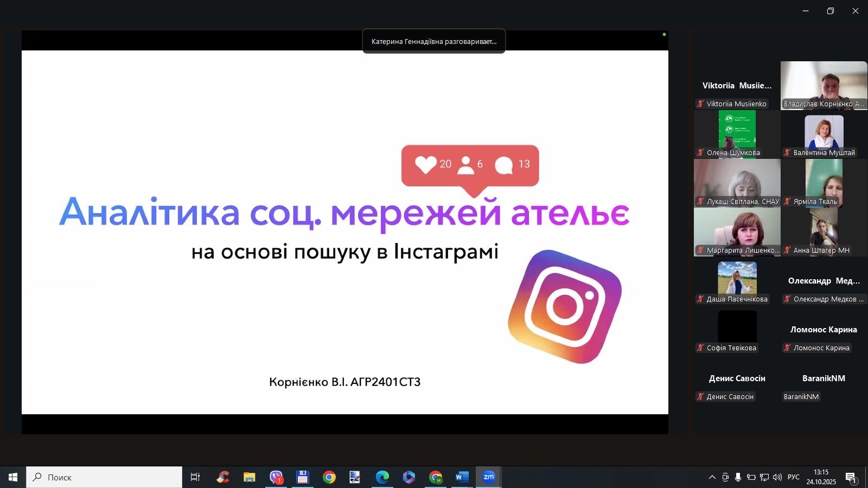The image size is (868, 488).
Task: Open the Task View button
Action: tap(195, 477)
